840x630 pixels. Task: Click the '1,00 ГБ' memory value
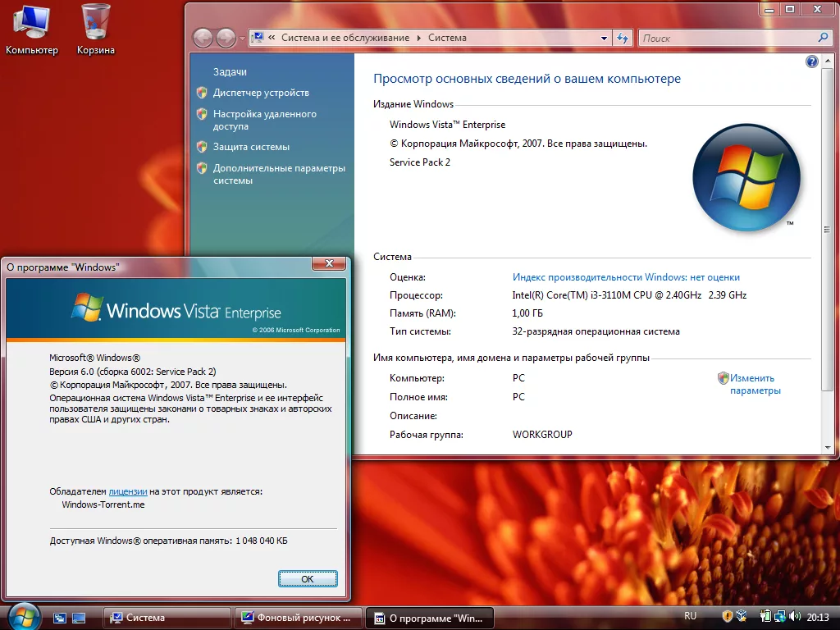527,313
